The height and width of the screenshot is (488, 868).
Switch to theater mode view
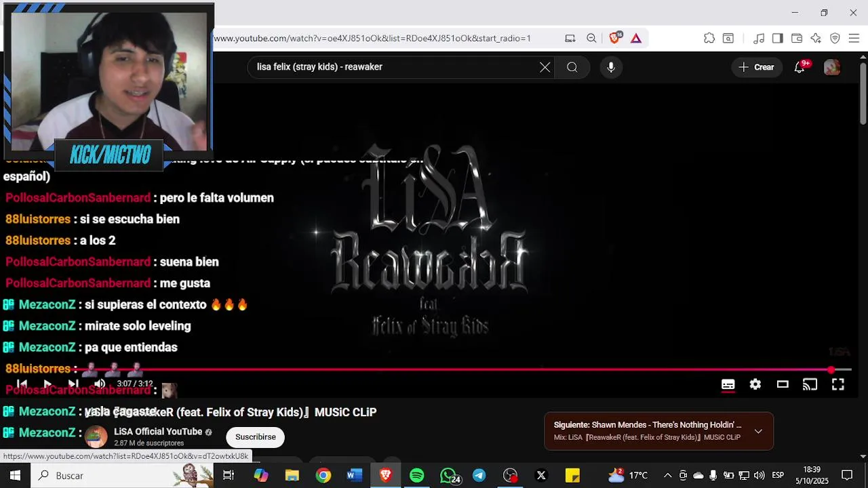pyautogui.click(x=783, y=384)
